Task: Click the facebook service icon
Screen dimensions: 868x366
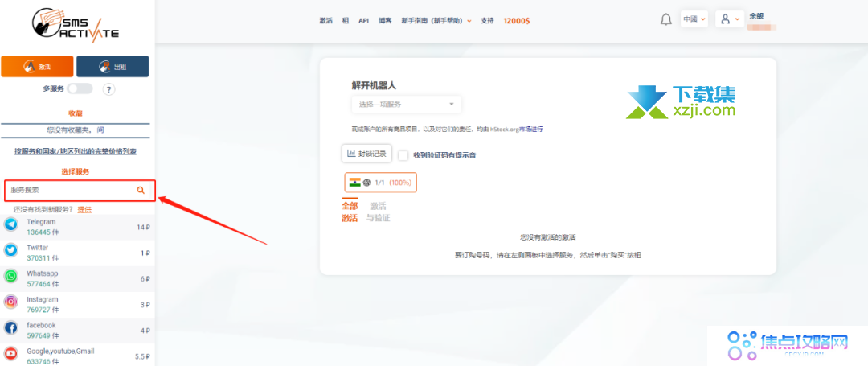Action: click(x=10, y=328)
